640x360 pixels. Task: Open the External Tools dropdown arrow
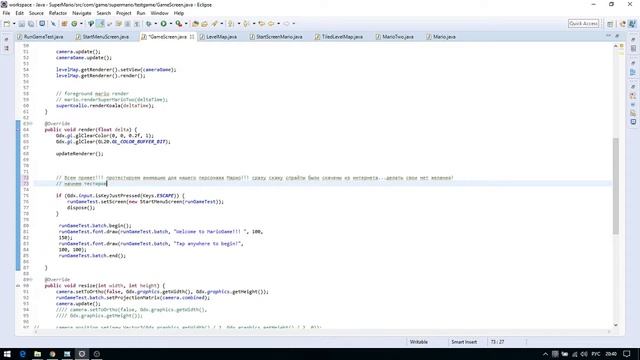186,24
